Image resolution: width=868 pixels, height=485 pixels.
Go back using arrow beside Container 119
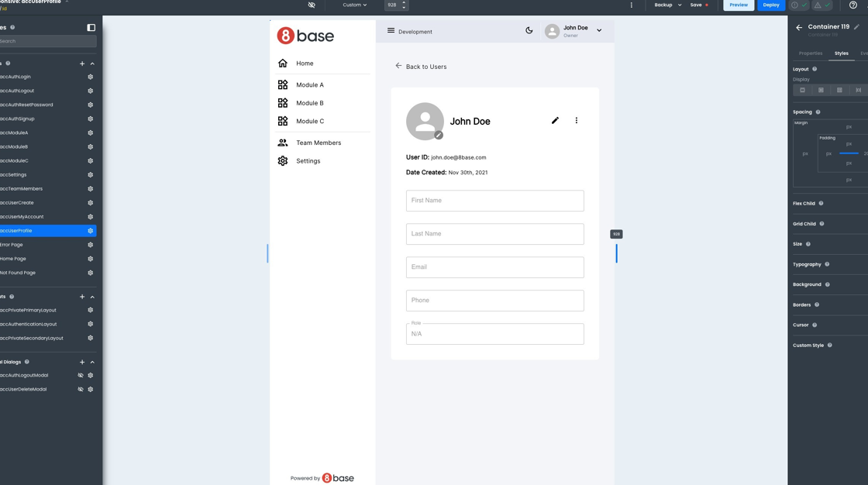(x=799, y=28)
